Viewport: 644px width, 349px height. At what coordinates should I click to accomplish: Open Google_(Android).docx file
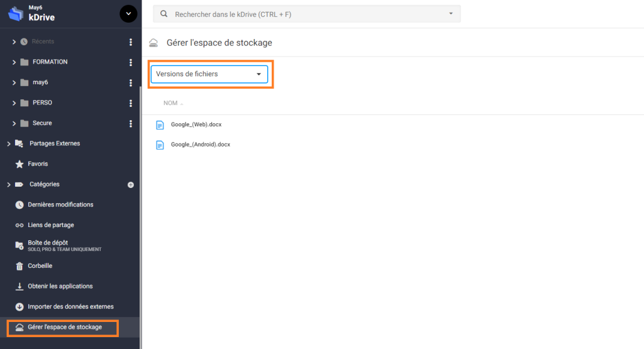coord(201,145)
